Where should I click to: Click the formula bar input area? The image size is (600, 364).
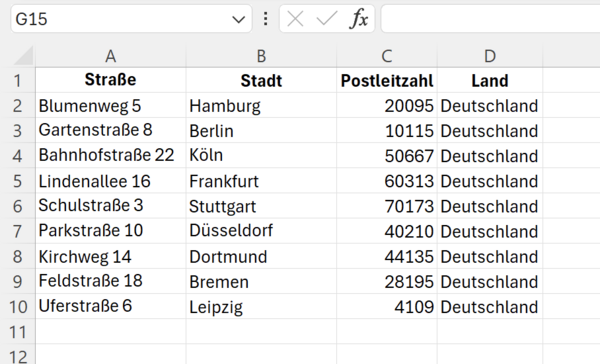point(491,18)
